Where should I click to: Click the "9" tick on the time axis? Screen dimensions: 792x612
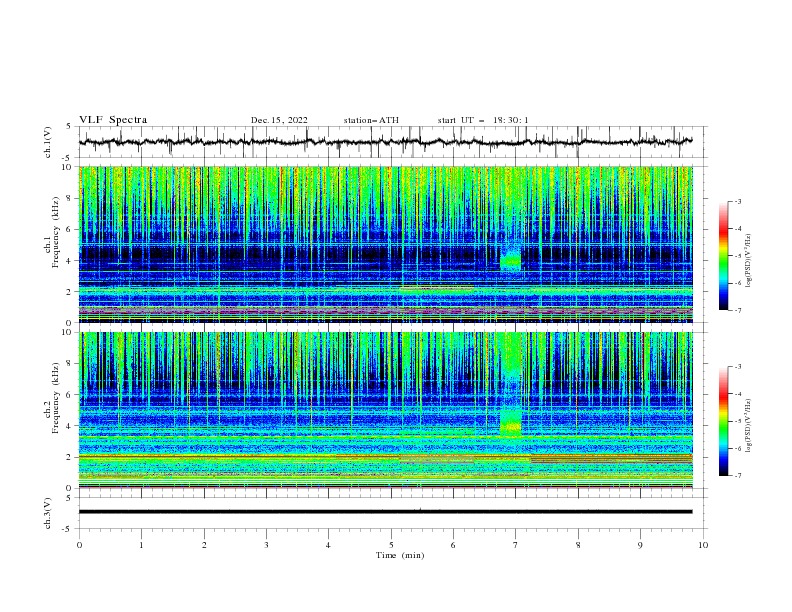pyautogui.click(x=640, y=545)
